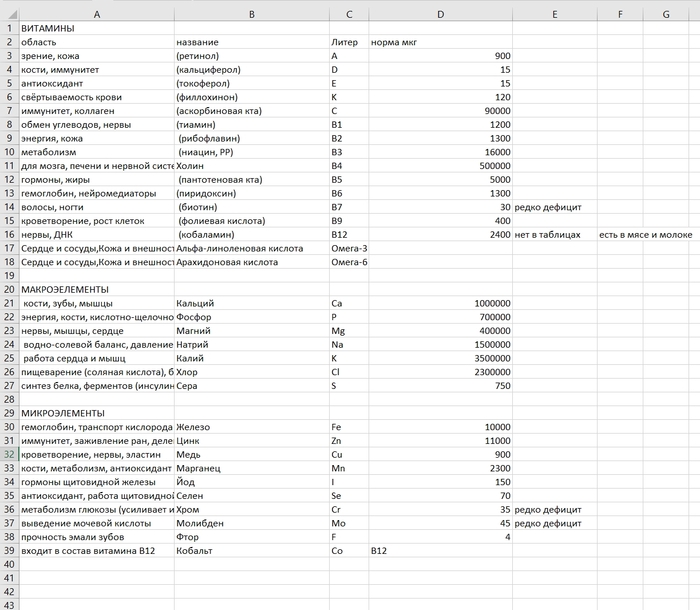Click the МАКРОЭЛЕМЕНТЫ heading cell
700x610 pixels.
coord(97,289)
